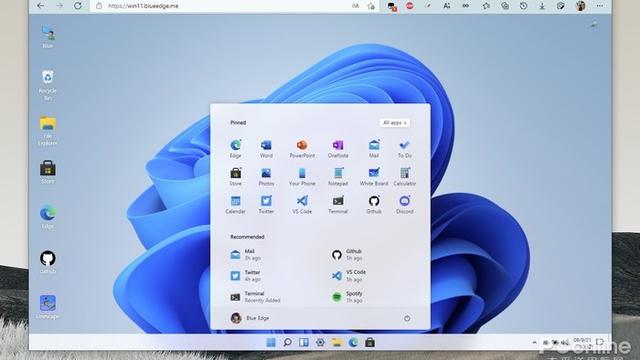Screen dimensions: 640x360
Task: Open recommended Spotify item
Action: point(347,297)
